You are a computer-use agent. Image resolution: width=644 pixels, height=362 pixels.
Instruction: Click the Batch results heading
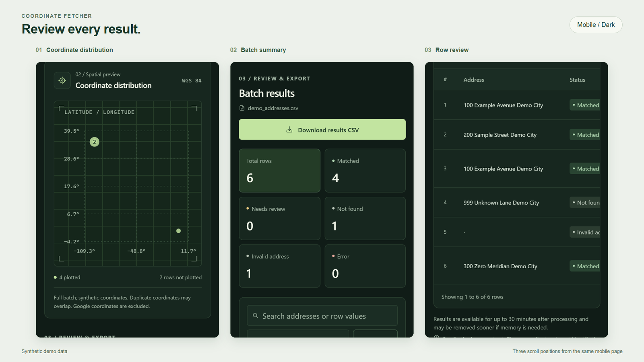267,93
